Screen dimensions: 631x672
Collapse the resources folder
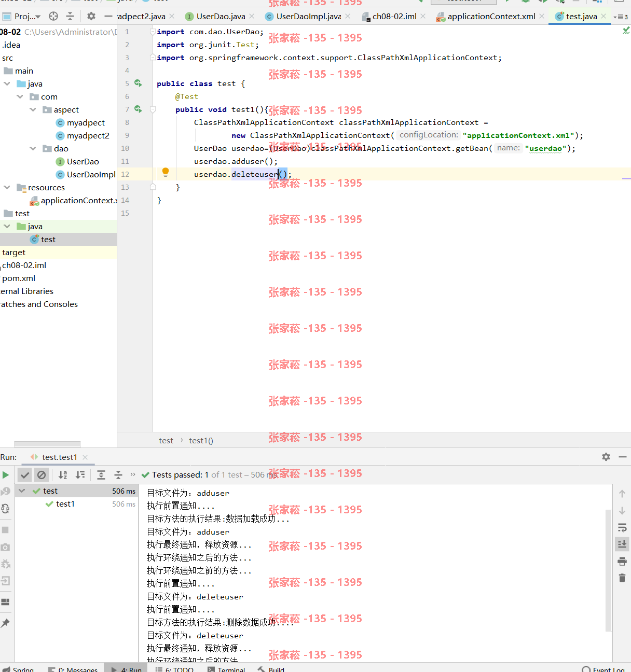pyautogui.click(x=7, y=187)
